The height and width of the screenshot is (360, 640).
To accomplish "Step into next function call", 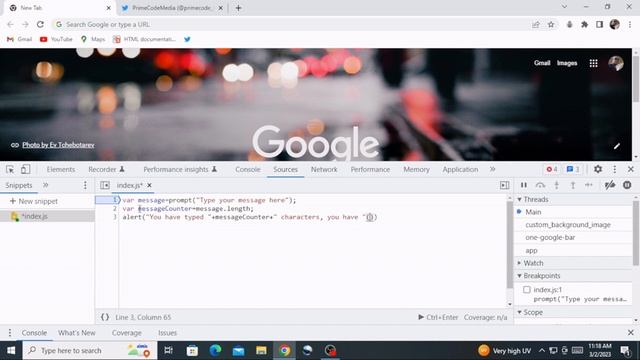I will (556, 185).
